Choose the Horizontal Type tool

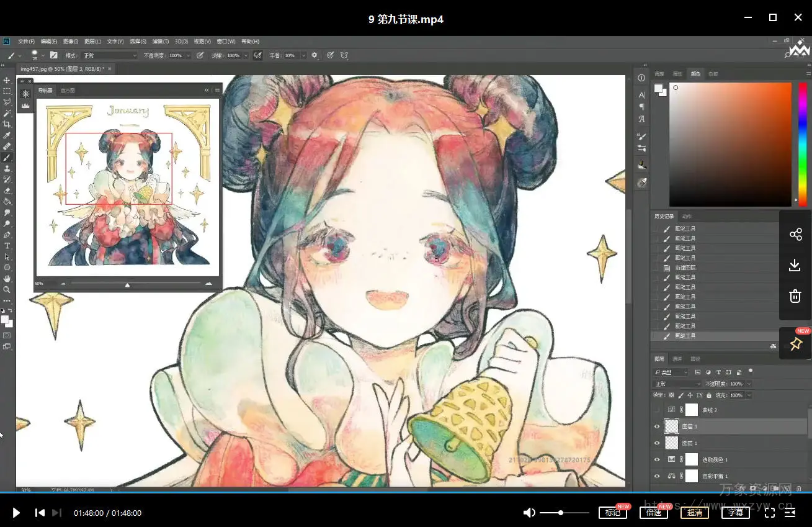tap(7, 246)
